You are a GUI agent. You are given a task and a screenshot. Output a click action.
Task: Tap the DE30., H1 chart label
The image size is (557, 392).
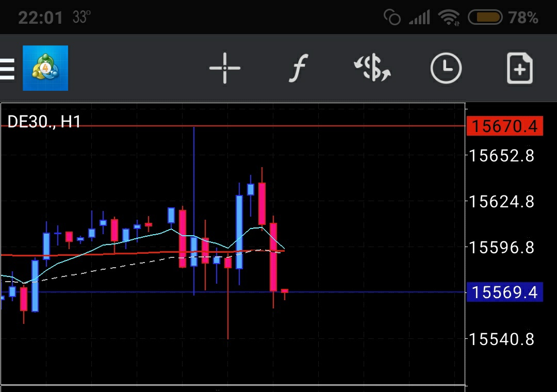coord(44,122)
